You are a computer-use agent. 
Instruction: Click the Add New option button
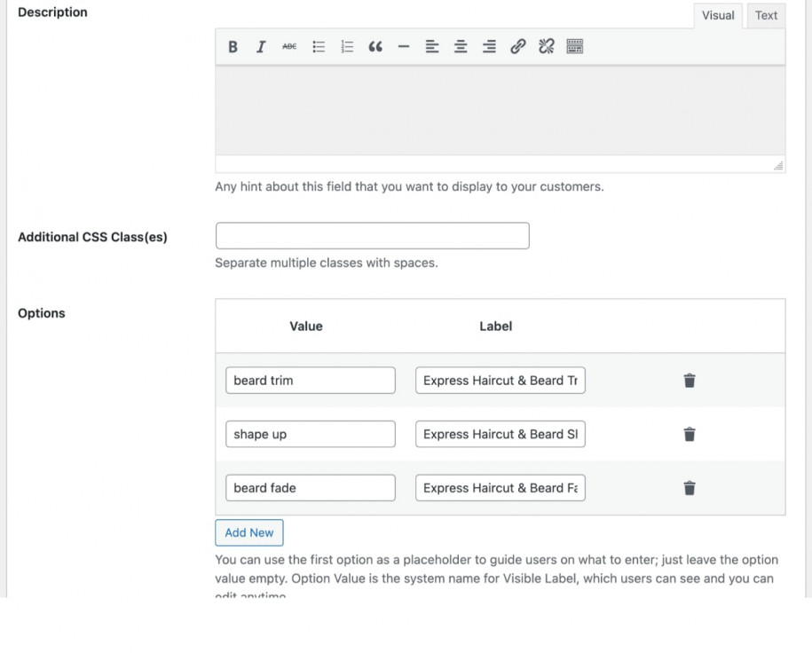(x=248, y=532)
